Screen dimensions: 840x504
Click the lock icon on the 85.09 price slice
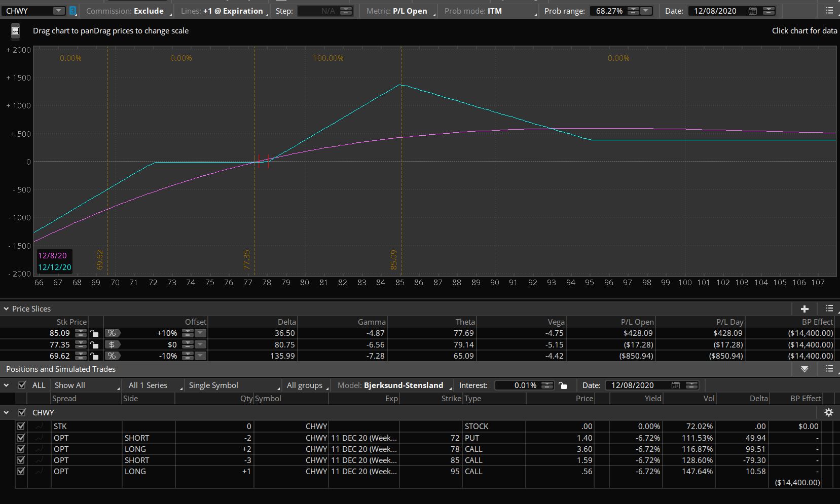[x=94, y=333]
